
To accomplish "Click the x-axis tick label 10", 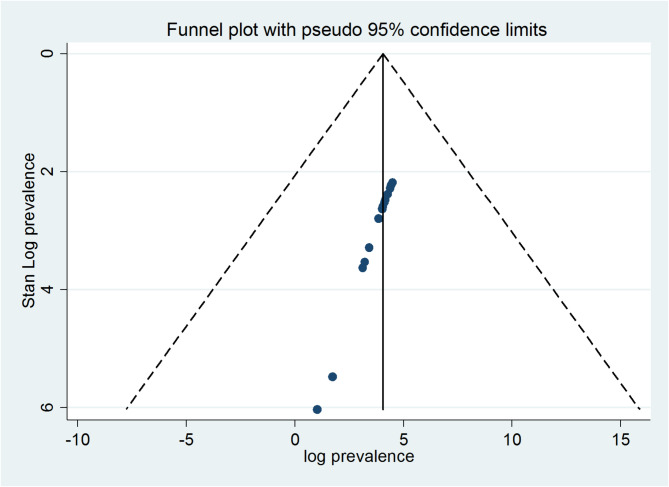I will 512,438.
